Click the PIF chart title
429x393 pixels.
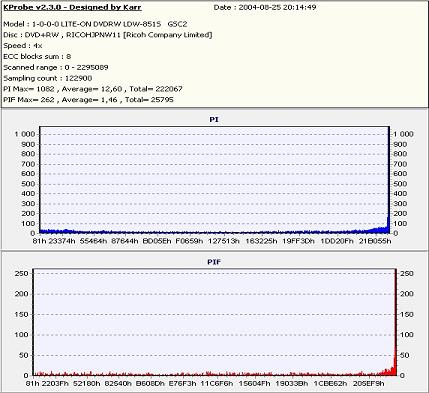click(214, 262)
